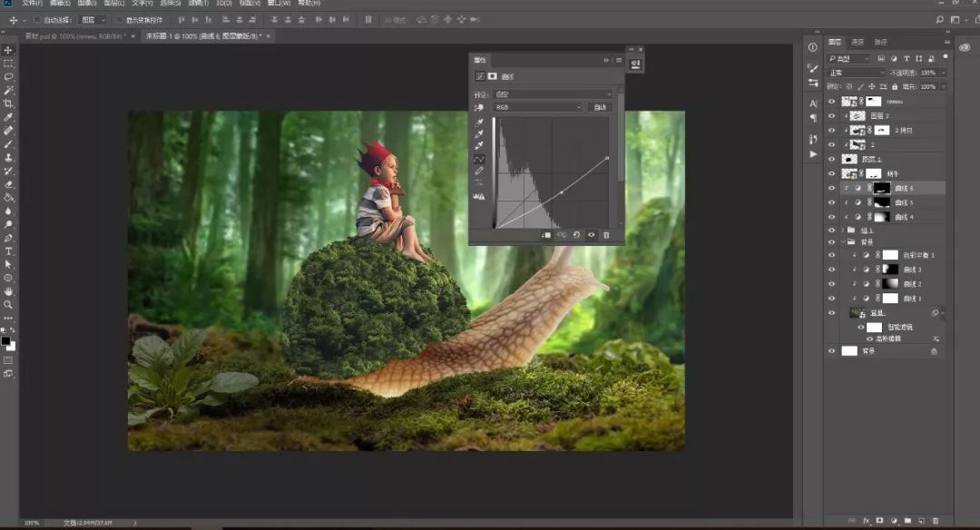980x530 pixels.
Task: Click the upper-right curve control point
Action: coord(607,158)
